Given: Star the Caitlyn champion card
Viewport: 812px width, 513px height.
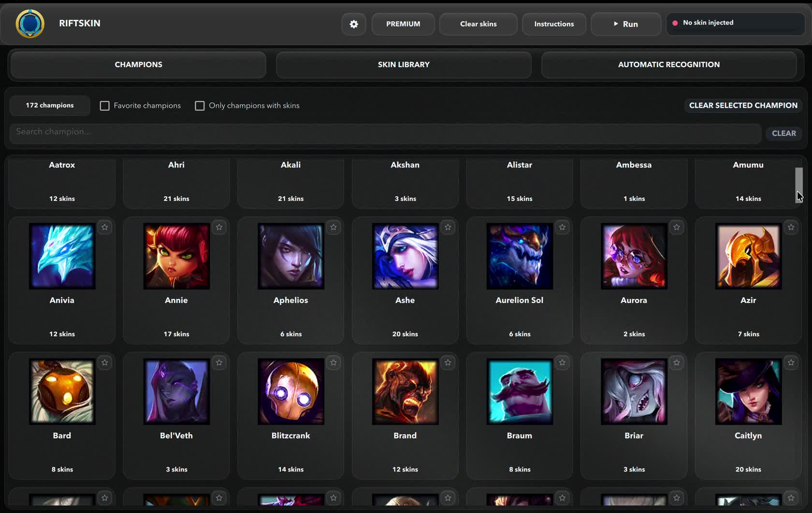Looking at the screenshot, I should point(791,363).
